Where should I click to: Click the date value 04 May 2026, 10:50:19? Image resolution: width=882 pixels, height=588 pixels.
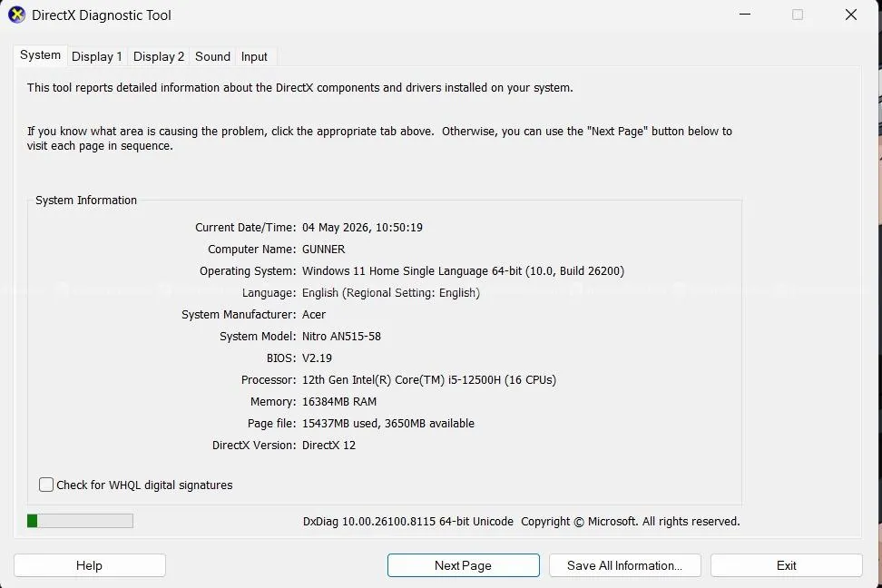(x=362, y=228)
